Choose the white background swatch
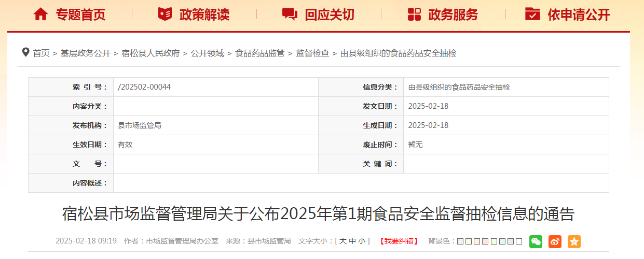This screenshot has width=644, height=259. coord(519,241)
